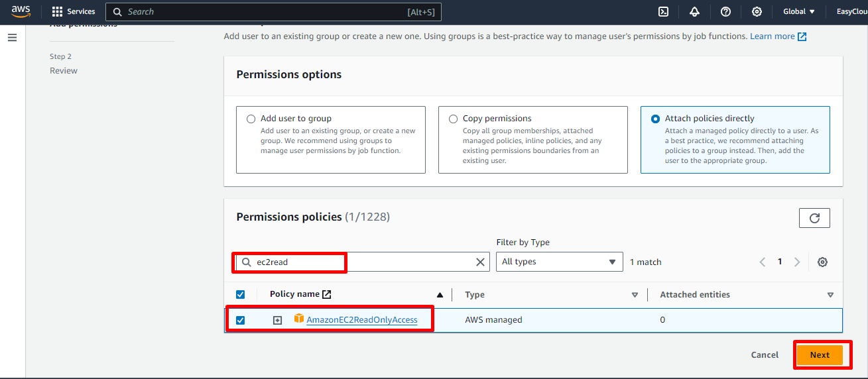Click the Cancel button
Screen dimensions: 868x379
click(x=765, y=355)
